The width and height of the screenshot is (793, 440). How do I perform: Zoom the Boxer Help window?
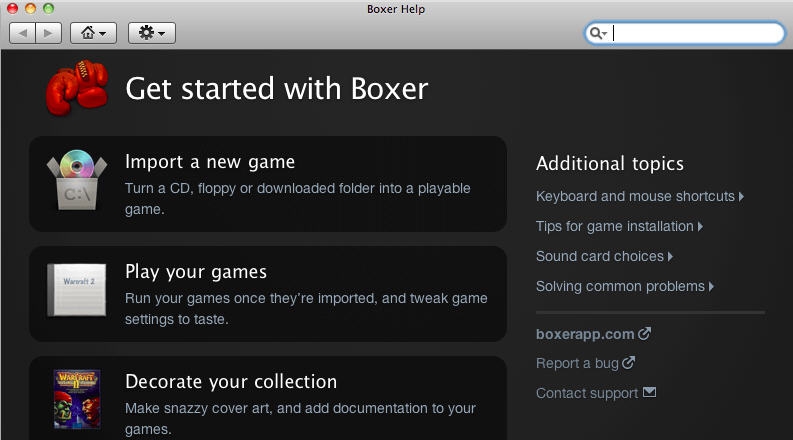(49, 9)
